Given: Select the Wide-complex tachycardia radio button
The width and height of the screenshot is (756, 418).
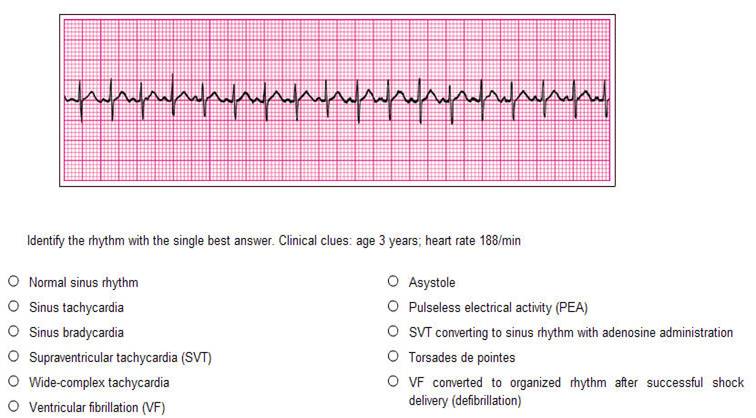Looking at the screenshot, I should (x=14, y=381).
